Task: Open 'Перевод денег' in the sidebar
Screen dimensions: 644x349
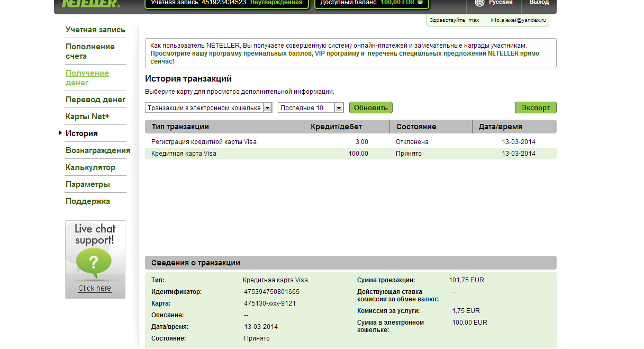Action: [x=95, y=100]
